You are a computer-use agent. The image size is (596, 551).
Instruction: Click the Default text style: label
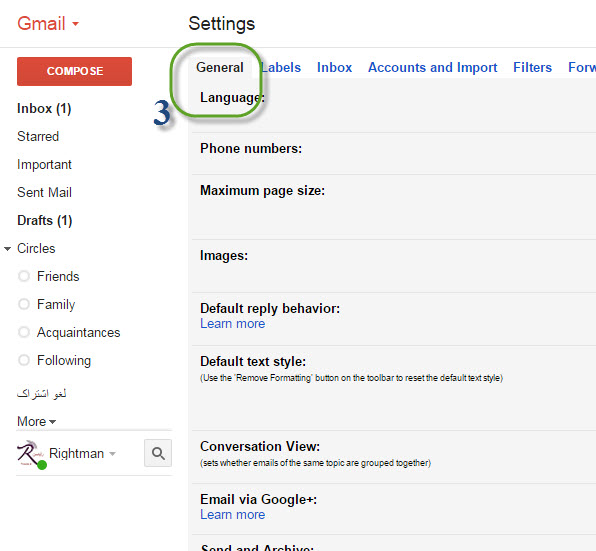coord(253,361)
